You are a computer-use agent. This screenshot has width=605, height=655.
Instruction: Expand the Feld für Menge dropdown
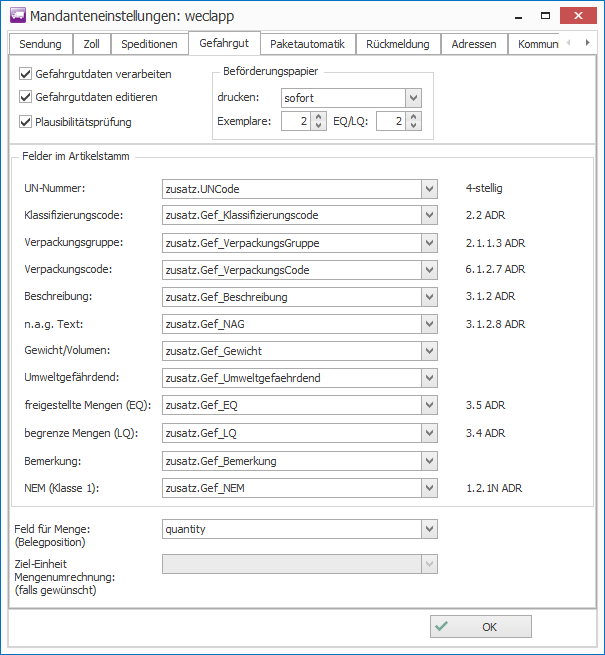429,529
